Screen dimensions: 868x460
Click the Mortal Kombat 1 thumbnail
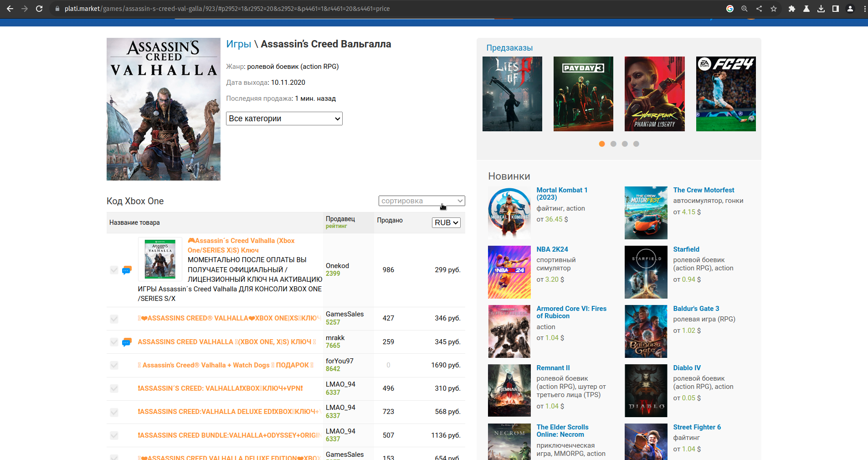pos(509,213)
